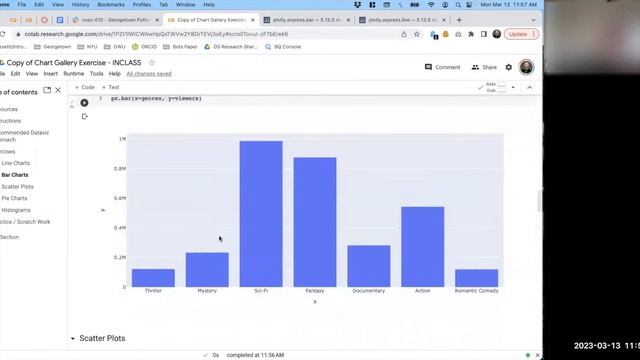Click the notebook vertical scrollbar

click(x=539, y=201)
